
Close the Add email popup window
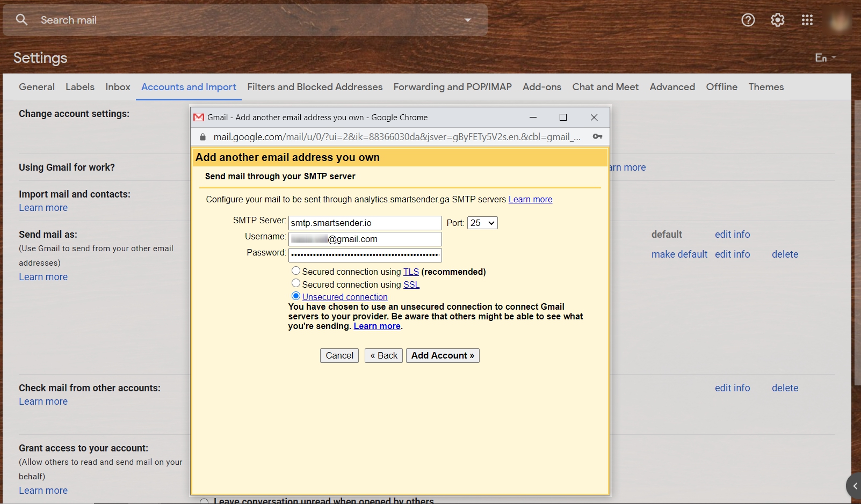[594, 117]
